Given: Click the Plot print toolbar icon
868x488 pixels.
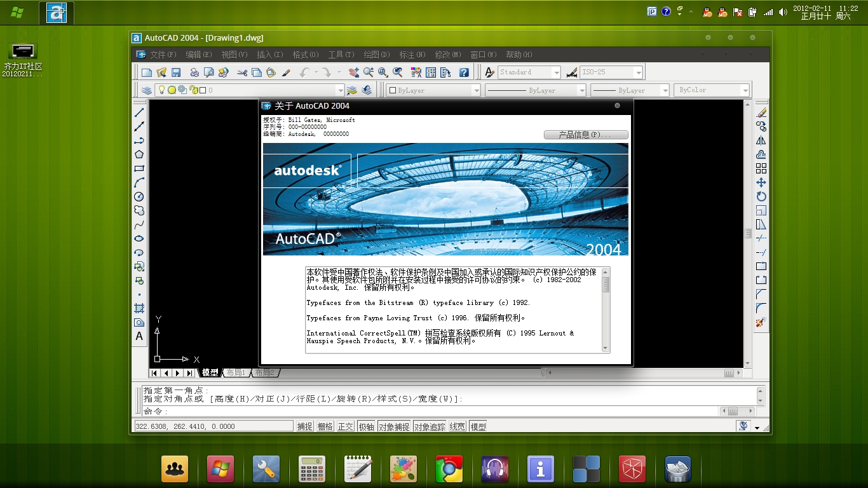Looking at the screenshot, I should tap(194, 72).
